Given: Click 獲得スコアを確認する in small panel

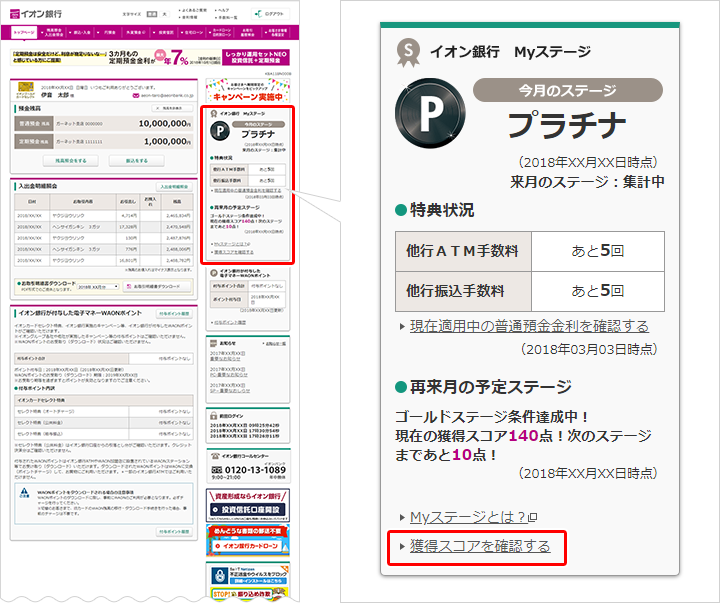Looking at the screenshot, I should [234, 252].
